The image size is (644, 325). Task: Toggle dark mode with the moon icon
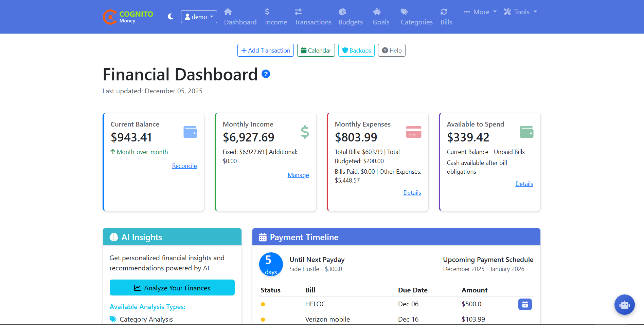coord(171,16)
